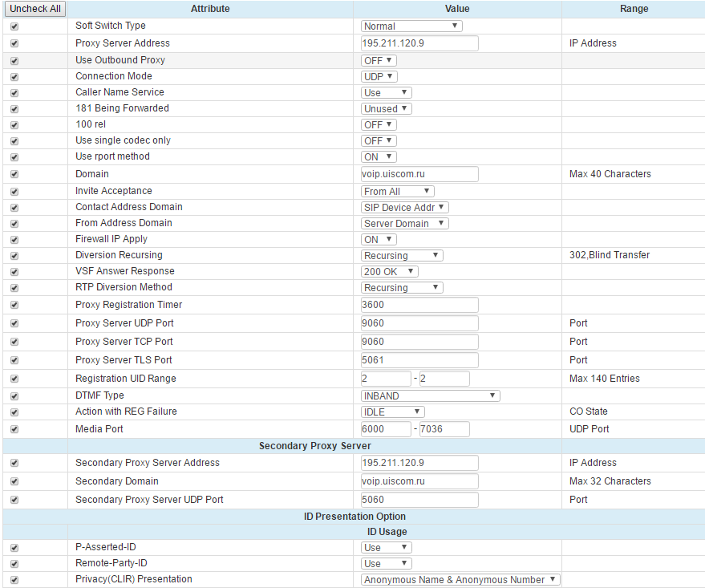Click the Secondary Proxy Server UDP Port field
This screenshot has width=705, height=588.
[419, 500]
